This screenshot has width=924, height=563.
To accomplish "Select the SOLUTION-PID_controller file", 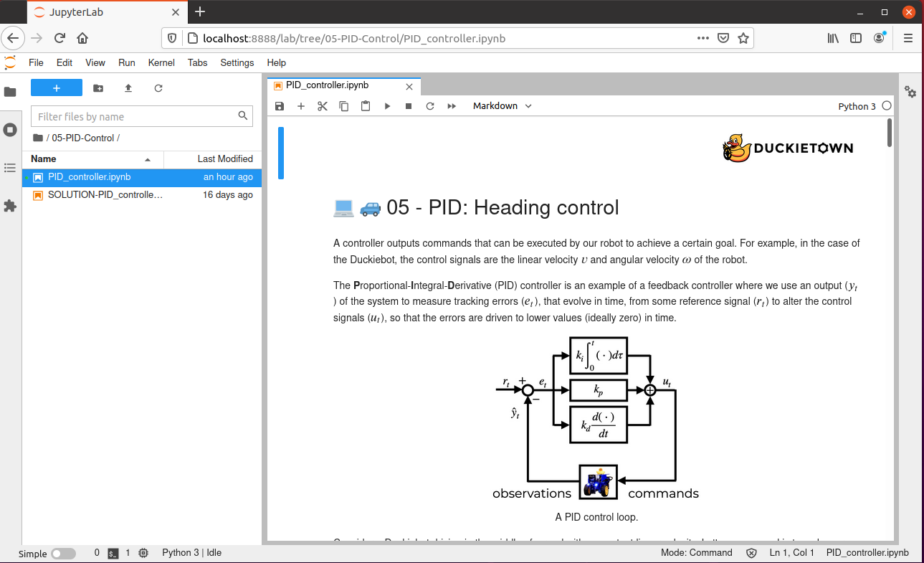I will pyautogui.click(x=142, y=195).
